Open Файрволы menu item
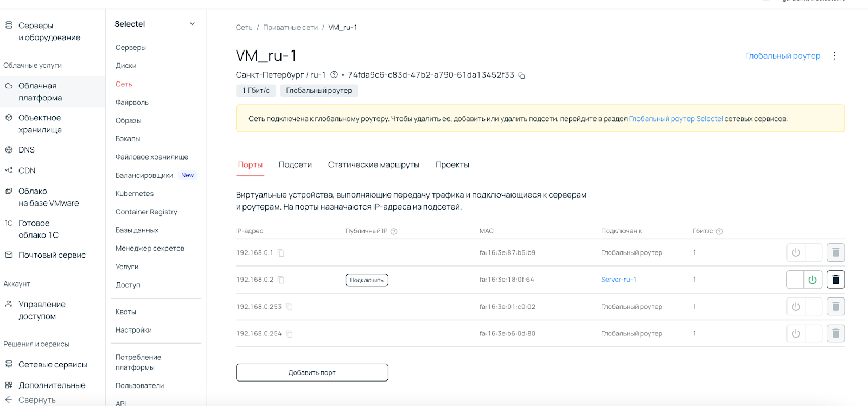The image size is (868, 406). pos(132,102)
